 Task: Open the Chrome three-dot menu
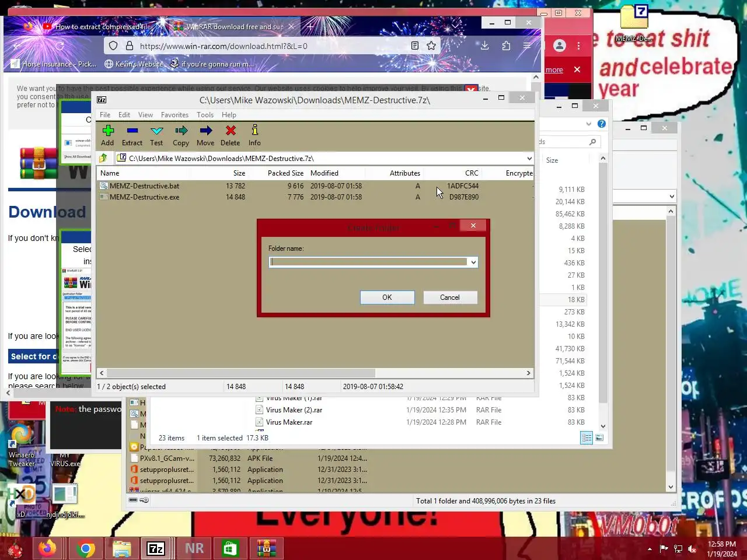coord(579,45)
